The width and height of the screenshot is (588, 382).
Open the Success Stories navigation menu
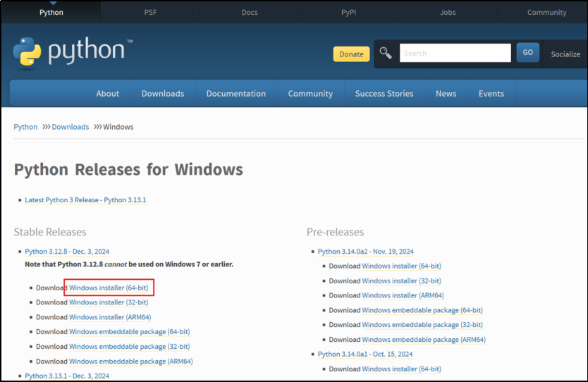[384, 93]
